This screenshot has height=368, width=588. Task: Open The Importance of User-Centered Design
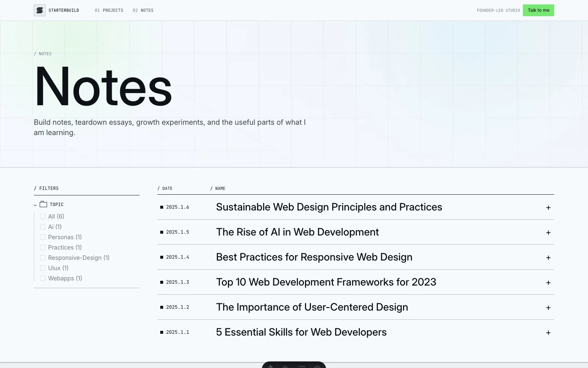tap(312, 307)
